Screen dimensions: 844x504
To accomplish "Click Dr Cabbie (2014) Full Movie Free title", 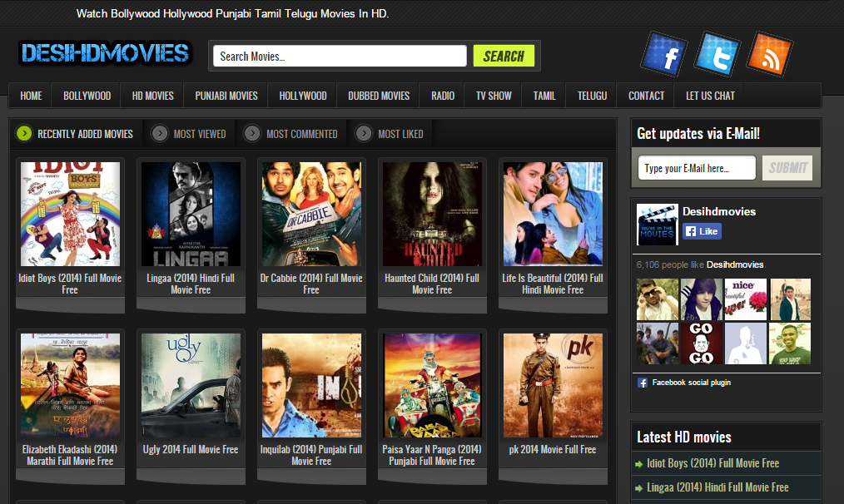I will click(x=311, y=284).
